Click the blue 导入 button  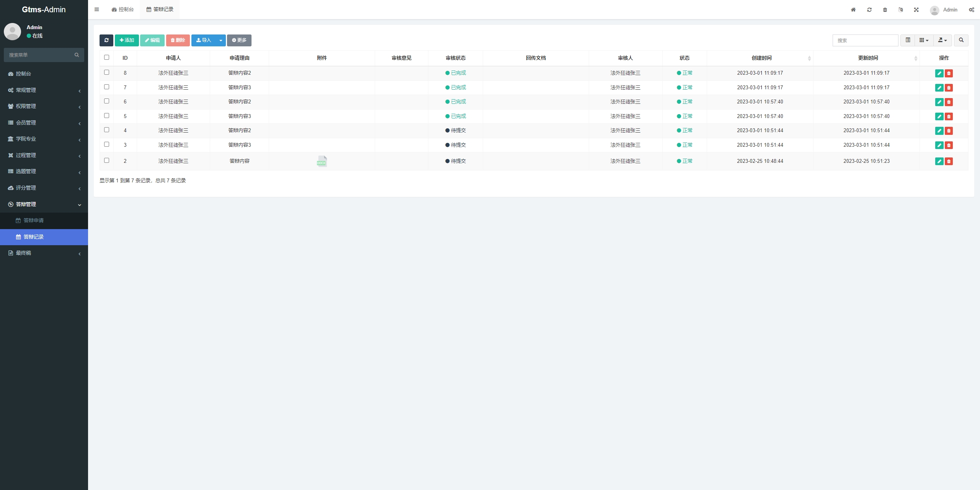204,40
